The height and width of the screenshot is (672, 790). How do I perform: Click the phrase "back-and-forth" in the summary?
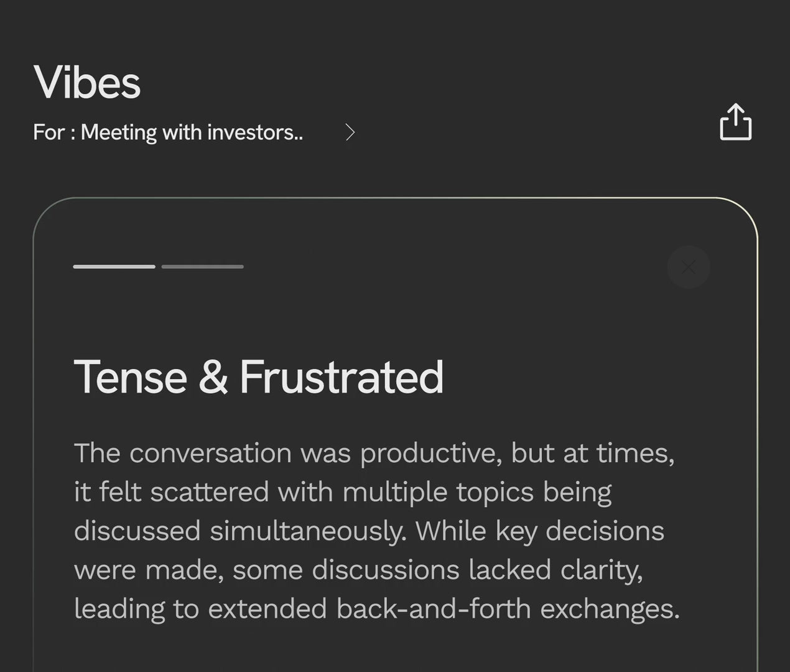click(x=433, y=609)
